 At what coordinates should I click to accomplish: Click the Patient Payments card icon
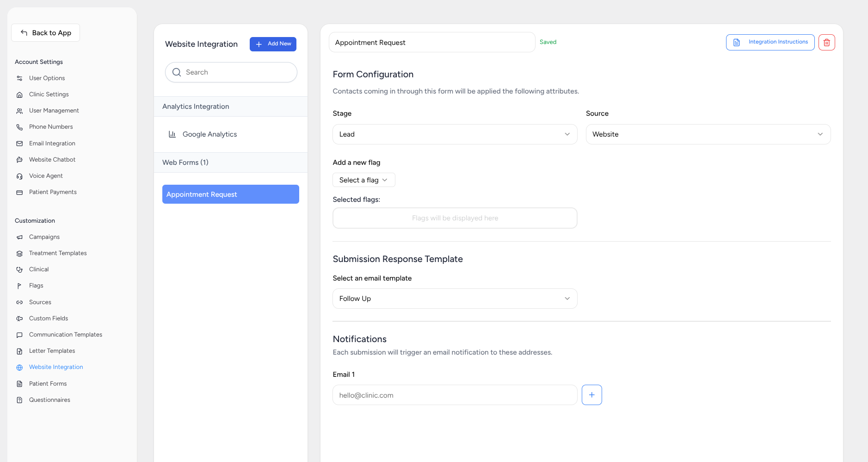(19, 192)
